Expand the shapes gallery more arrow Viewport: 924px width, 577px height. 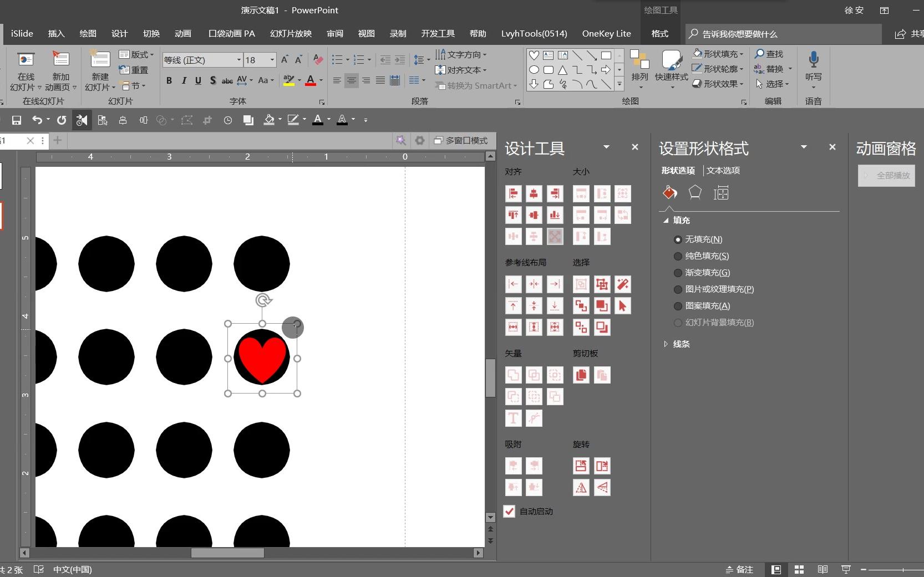(x=620, y=84)
